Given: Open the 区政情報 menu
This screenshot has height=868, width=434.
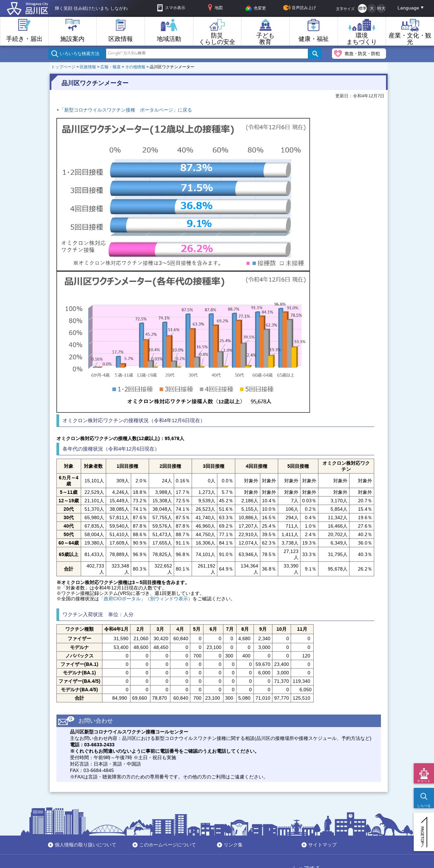Looking at the screenshot, I should (x=121, y=31).
